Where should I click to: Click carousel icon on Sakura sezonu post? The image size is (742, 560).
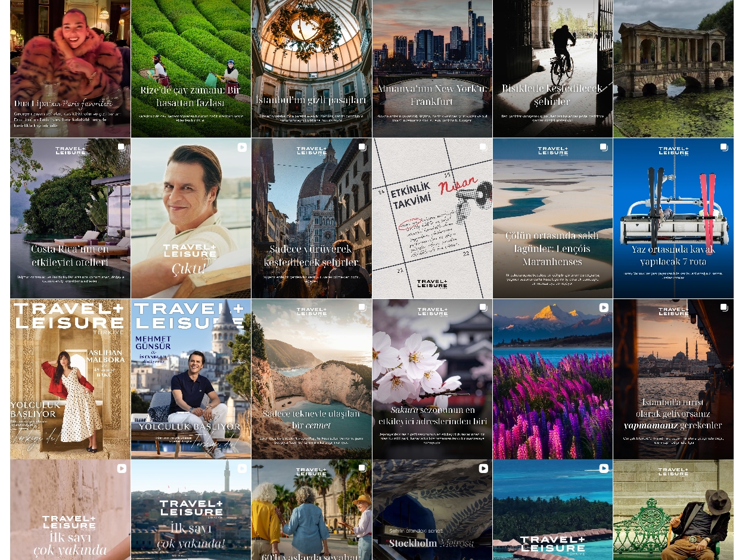483,308
